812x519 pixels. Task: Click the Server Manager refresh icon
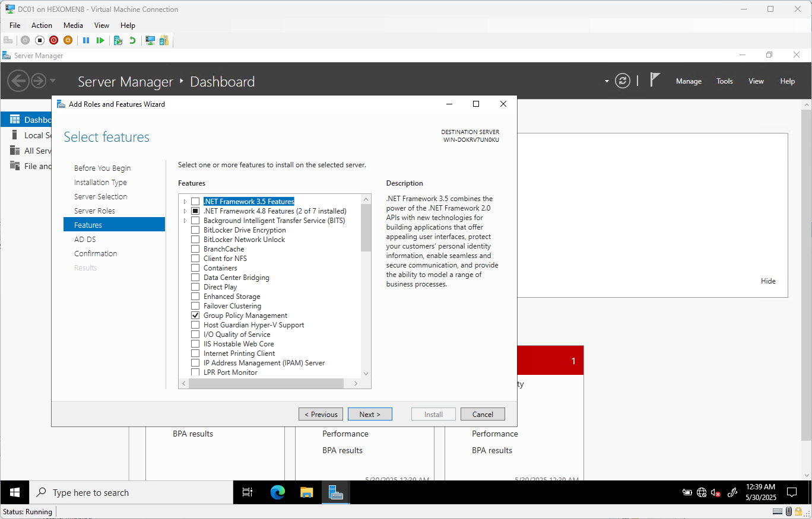[623, 81]
